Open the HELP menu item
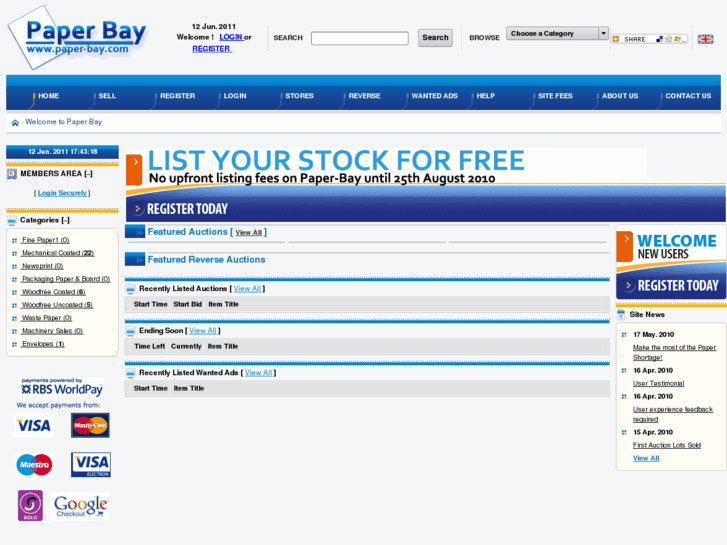The width and height of the screenshot is (727, 545). click(486, 96)
